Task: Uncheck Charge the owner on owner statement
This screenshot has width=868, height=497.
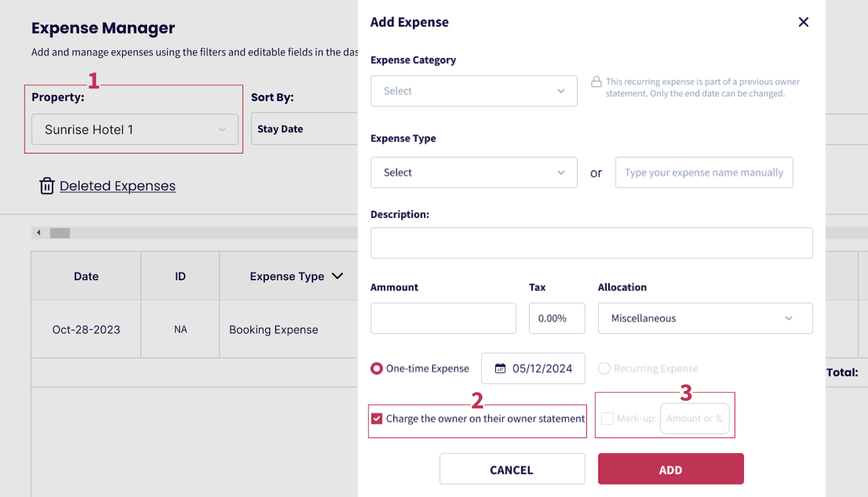Action: [x=377, y=418]
